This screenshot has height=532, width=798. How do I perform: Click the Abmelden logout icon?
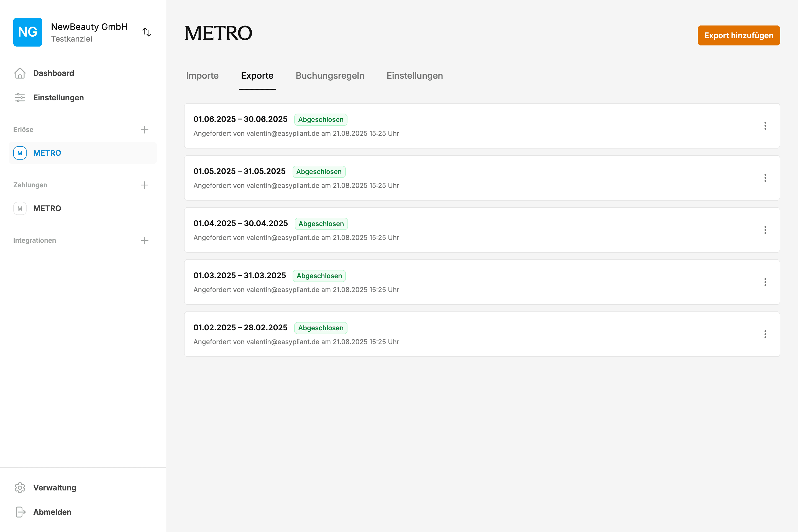(20, 512)
